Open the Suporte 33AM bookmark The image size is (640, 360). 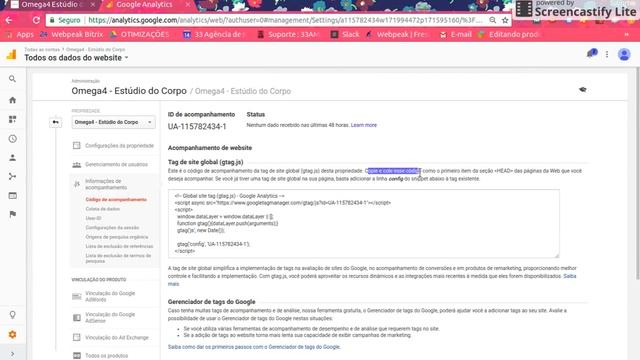coord(288,35)
